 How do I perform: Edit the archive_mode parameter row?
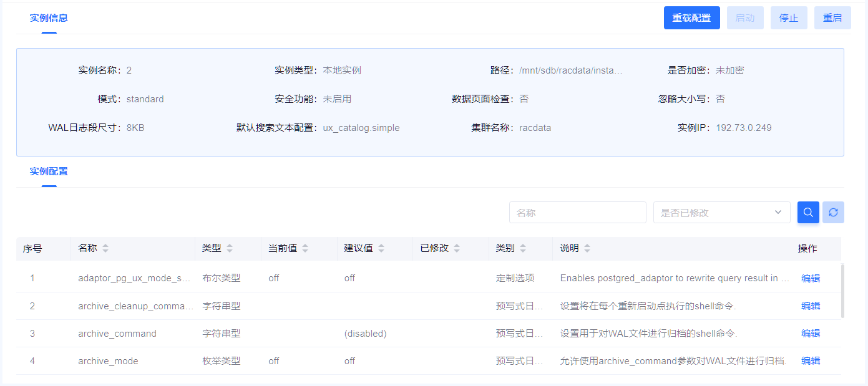811,361
